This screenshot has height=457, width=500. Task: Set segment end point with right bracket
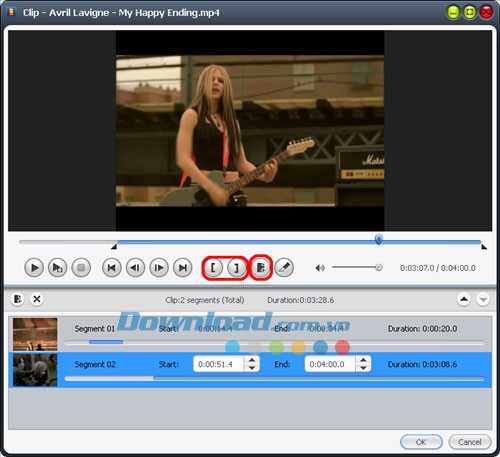click(237, 268)
